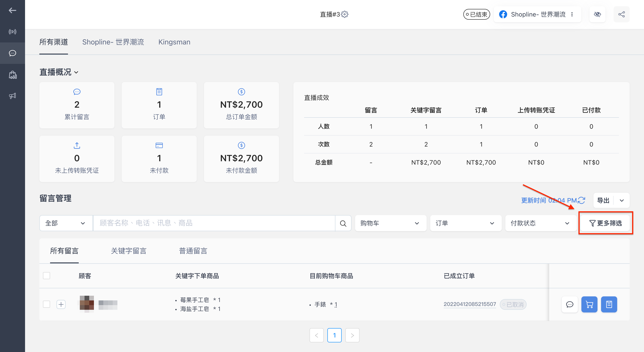This screenshot has height=352, width=644.
Task: Switch to the Kingsman channel tab
Action: click(174, 42)
